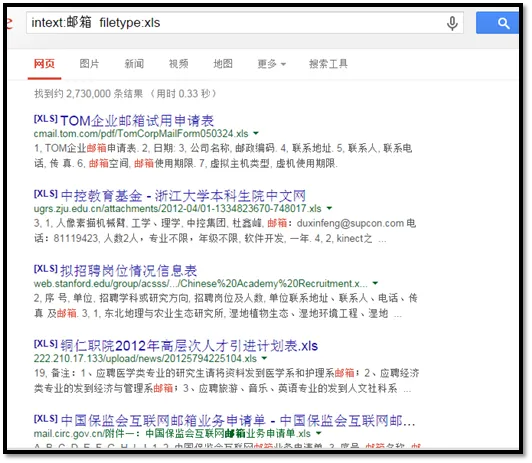Open the TOM企业邮箱试用申请表 result

pos(137,120)
